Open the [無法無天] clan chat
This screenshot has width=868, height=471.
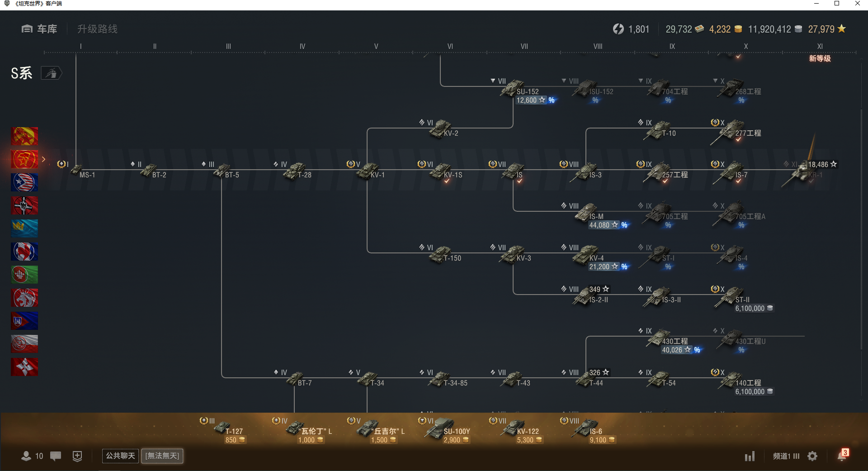click(x=162, y=456)
